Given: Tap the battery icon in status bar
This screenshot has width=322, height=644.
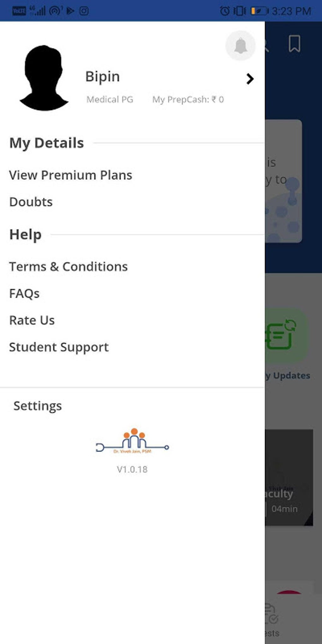Looking at the screenshot, I should (x=259, y=11).
